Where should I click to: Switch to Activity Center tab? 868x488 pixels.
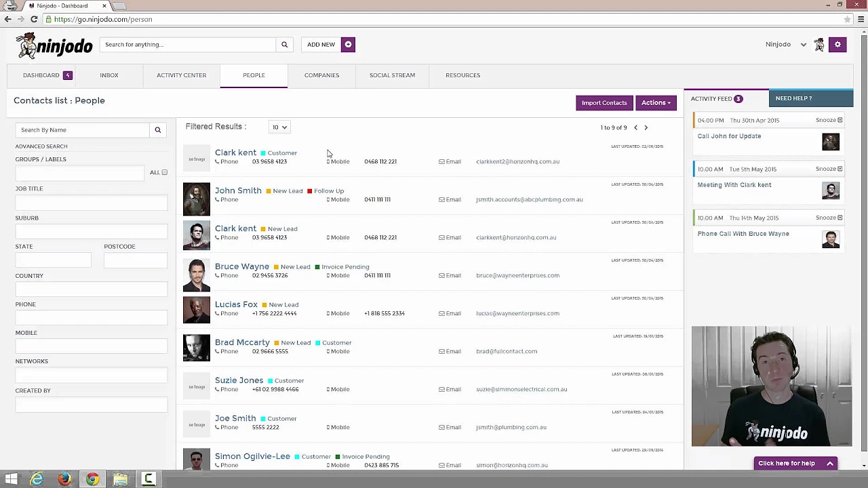point(181,75)
